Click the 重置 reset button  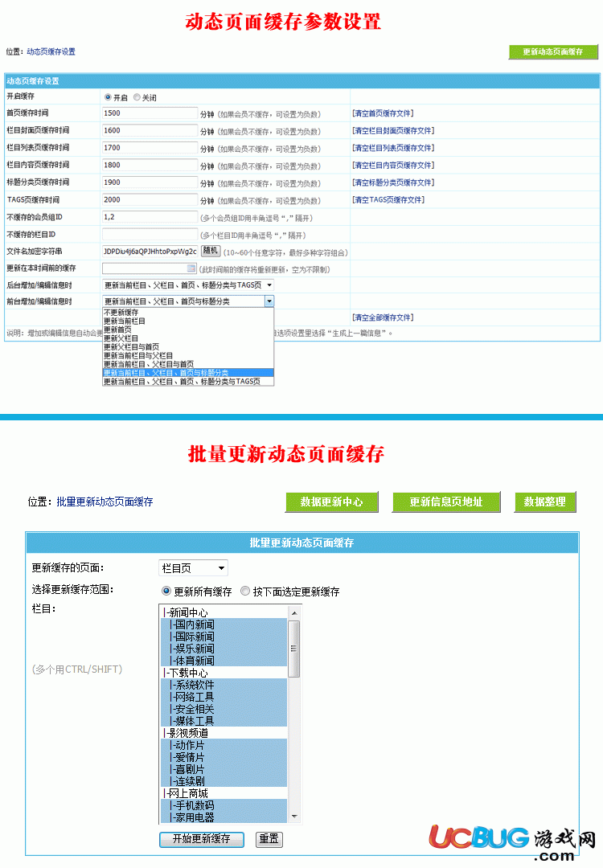tap(269, 839)
